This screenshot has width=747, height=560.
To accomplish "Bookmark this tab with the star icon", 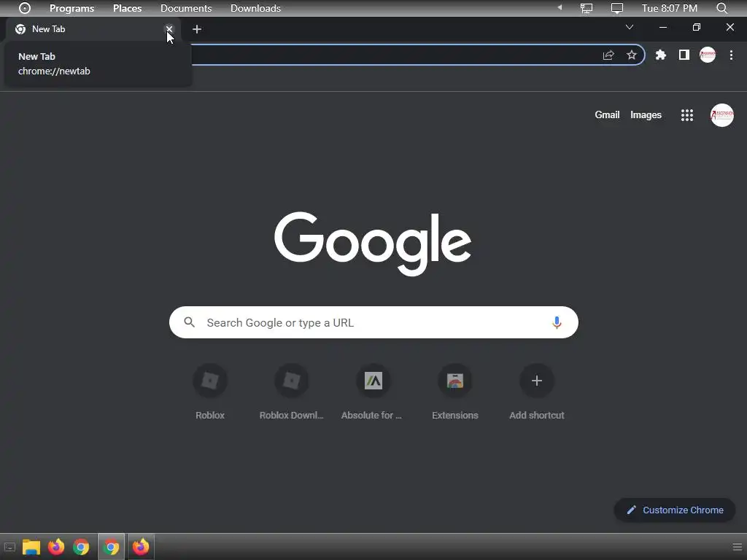I will (x=632, y=55).
